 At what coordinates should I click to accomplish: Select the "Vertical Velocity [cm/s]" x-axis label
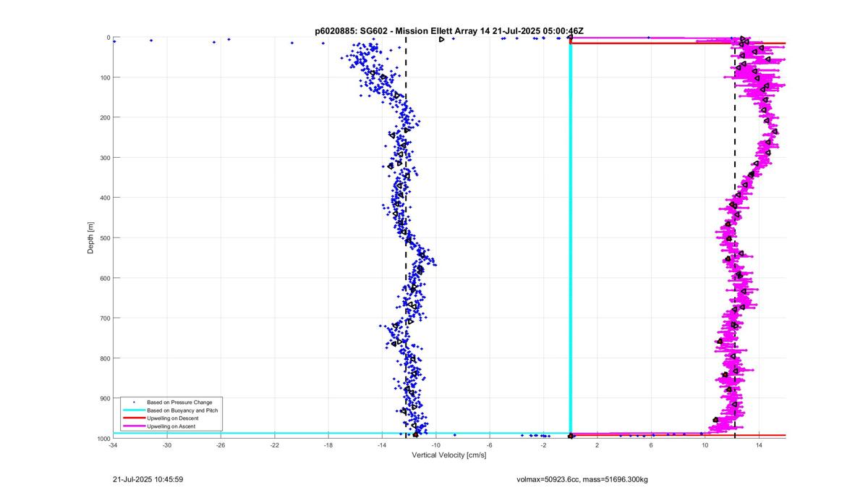(x=448, y=455)
